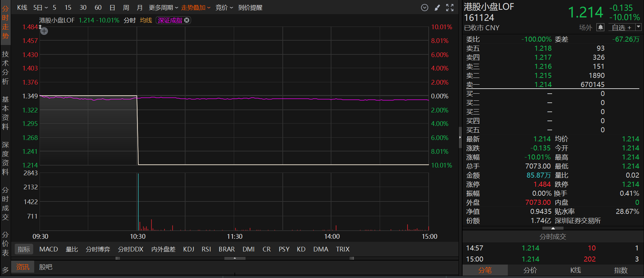
Task: Click the grip handle left of bottom panel divider
Action: tap(118, 258)
